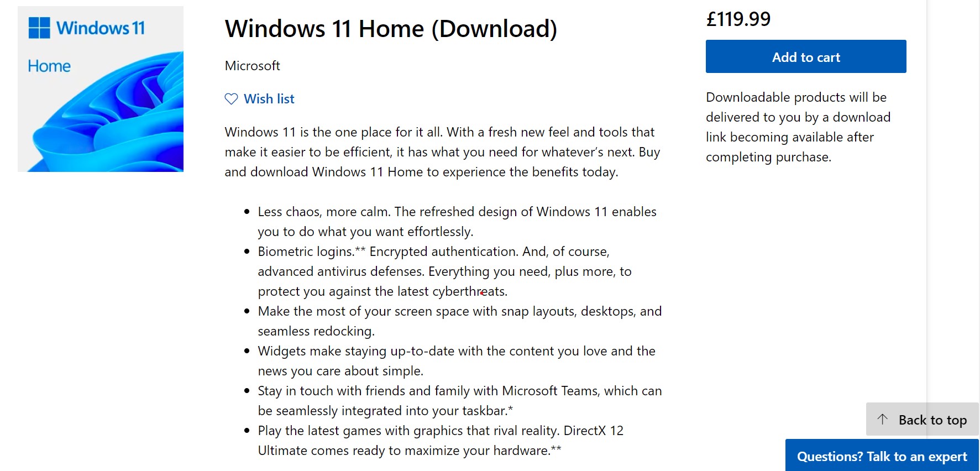Add Windows 11 Home to cart

point(806,56)
